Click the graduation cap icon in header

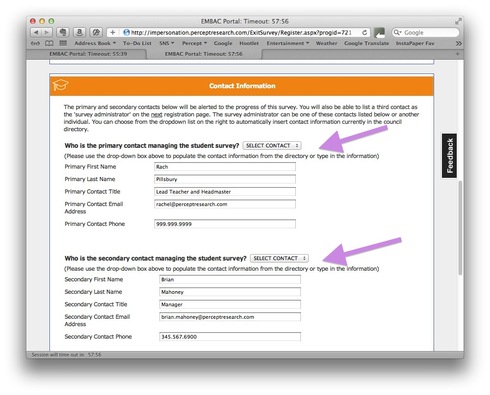coord(60,85)
